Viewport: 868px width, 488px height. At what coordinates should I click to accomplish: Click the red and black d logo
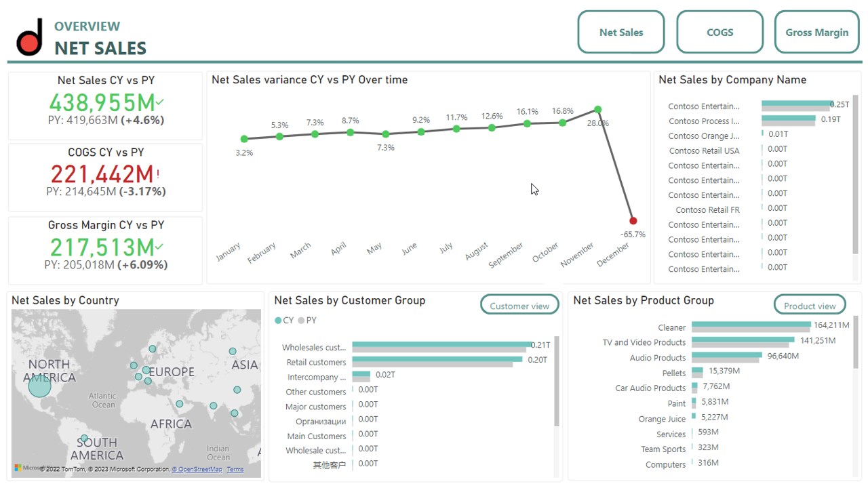tap(30, 37)
